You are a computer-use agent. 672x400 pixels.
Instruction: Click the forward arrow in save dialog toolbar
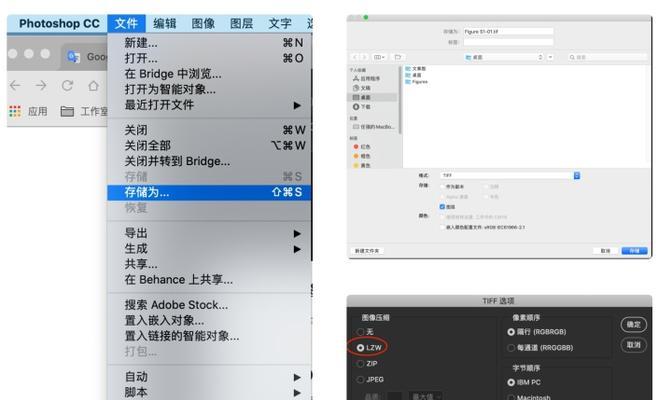click(x=364, y=57)
